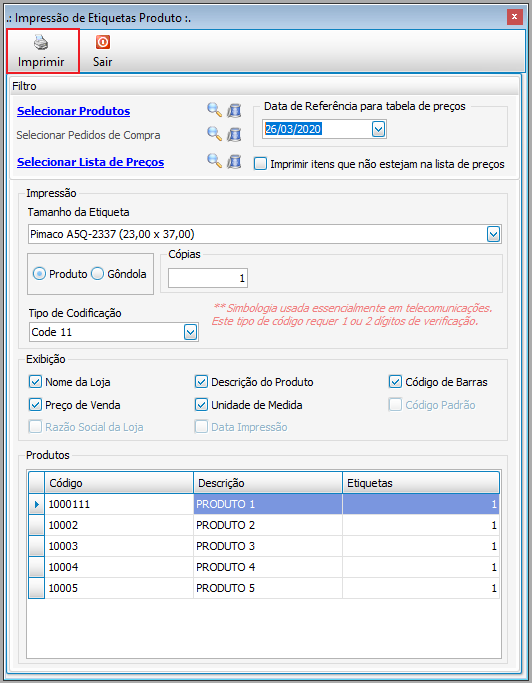Click clear filter icon next to Selecionar Pedidos de Compra
Image resolution: width=532 pixels, height=683 pixels.
(x=234, y=134)
